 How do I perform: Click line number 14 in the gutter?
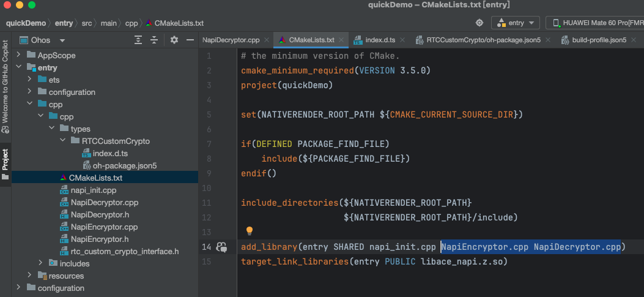point(207,247)
